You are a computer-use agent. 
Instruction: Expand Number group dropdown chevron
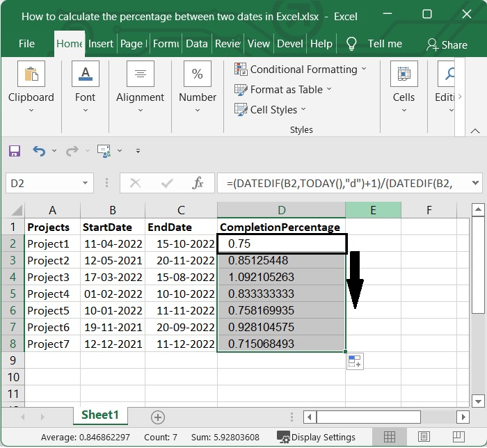198,110
